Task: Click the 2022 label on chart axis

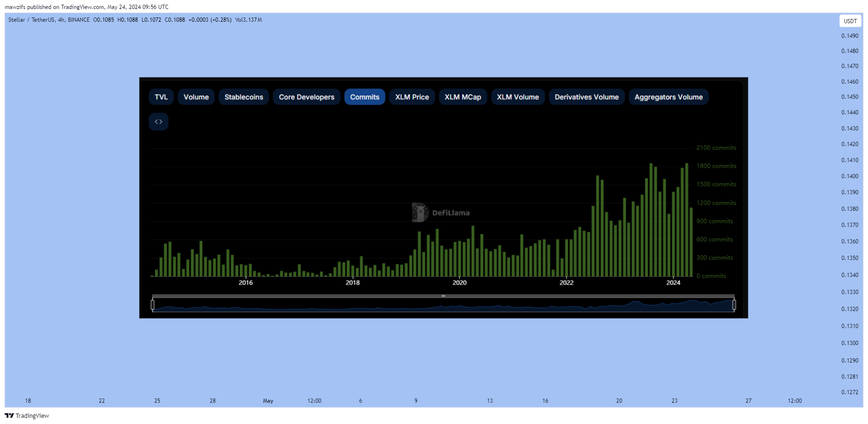Action: 566,283
